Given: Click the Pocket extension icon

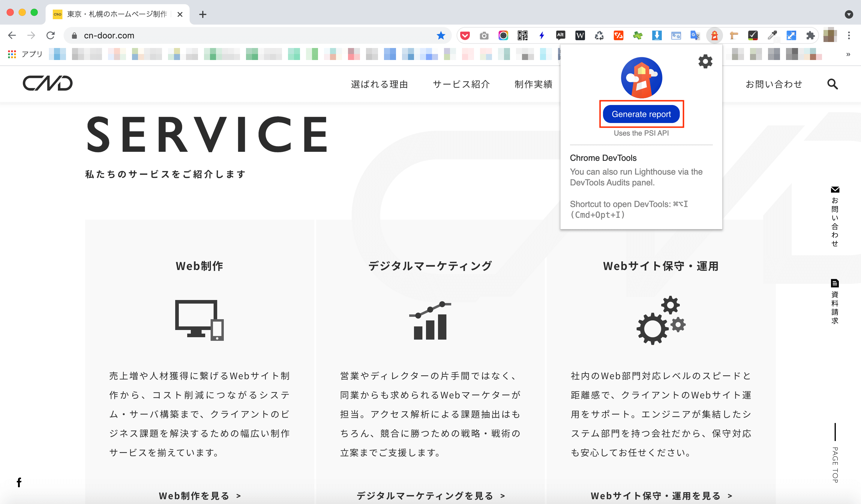Looking at the screenshot, I should (x=465, y=35).
